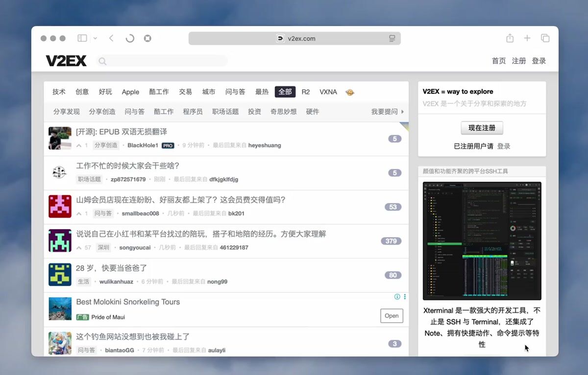Open heyeshuang's profile link

click(265, 145)
